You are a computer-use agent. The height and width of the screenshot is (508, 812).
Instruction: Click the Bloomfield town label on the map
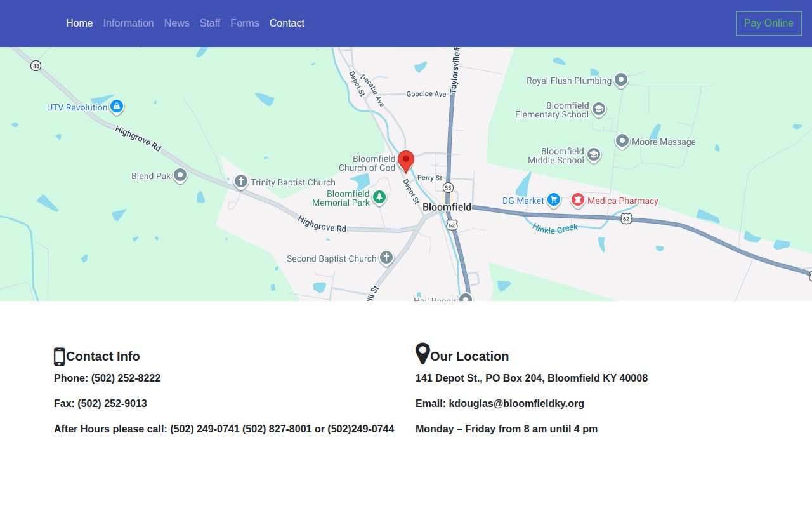point(447,207)
